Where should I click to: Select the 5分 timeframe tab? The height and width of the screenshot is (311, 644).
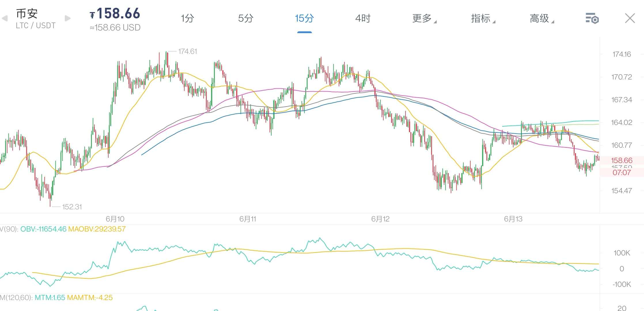(x=246, y=18)
